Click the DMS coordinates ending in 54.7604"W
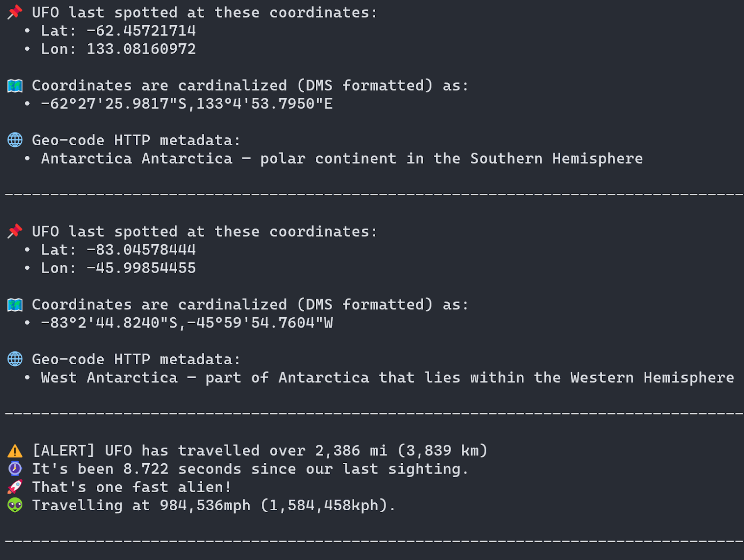Screen dimensions: 744x560 [x=187, y=323]
